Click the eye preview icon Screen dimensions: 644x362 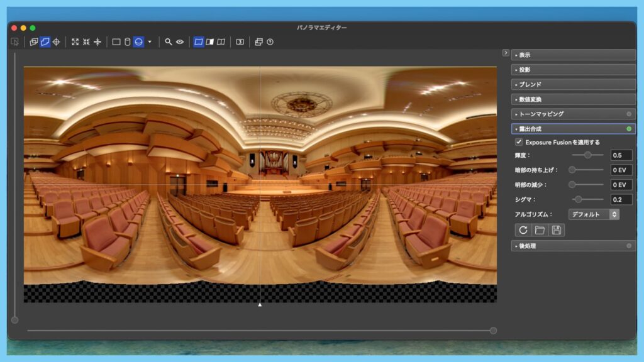180,42
